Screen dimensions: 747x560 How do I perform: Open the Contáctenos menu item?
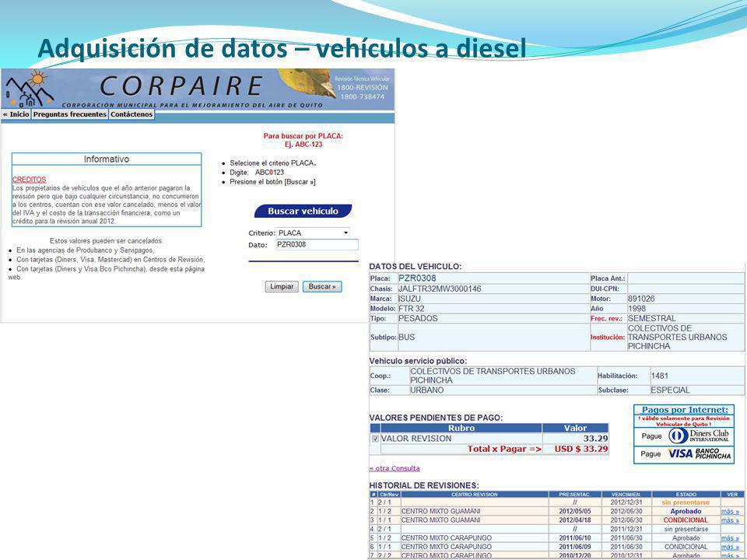(132, 114)
